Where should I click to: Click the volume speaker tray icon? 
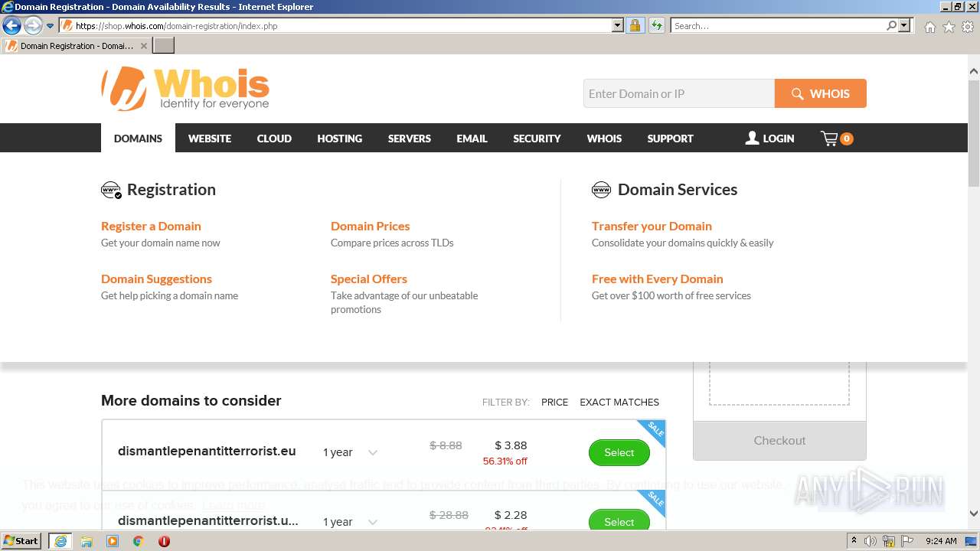pyautogui.click(x=871, y=541)
